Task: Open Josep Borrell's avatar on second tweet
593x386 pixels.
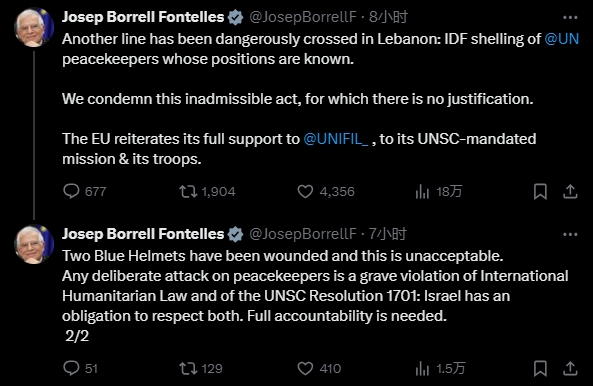Action: 34,244
